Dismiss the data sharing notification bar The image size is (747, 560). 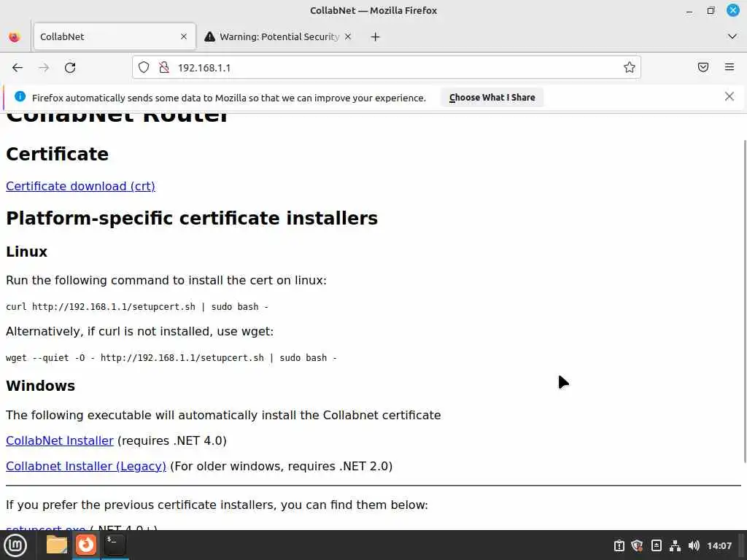729,97
